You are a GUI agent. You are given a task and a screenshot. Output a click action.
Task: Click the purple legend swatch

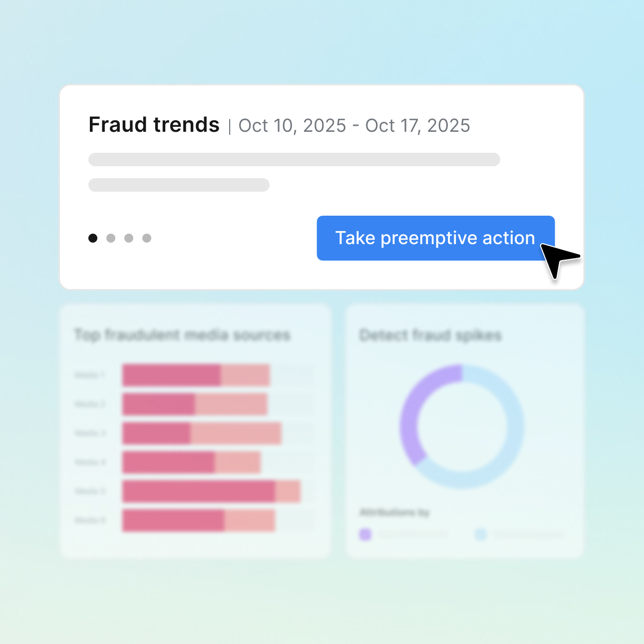pos(366,534)
